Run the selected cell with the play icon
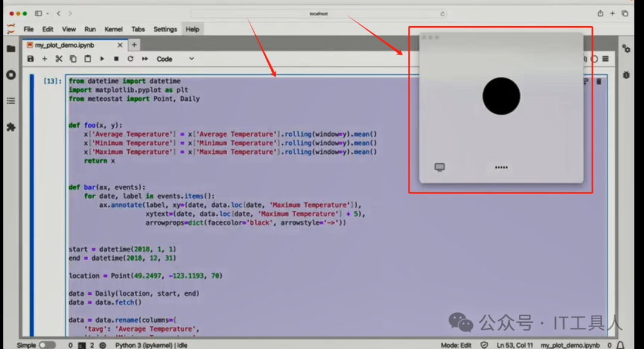The image size is (644, 349). point(102,59)
